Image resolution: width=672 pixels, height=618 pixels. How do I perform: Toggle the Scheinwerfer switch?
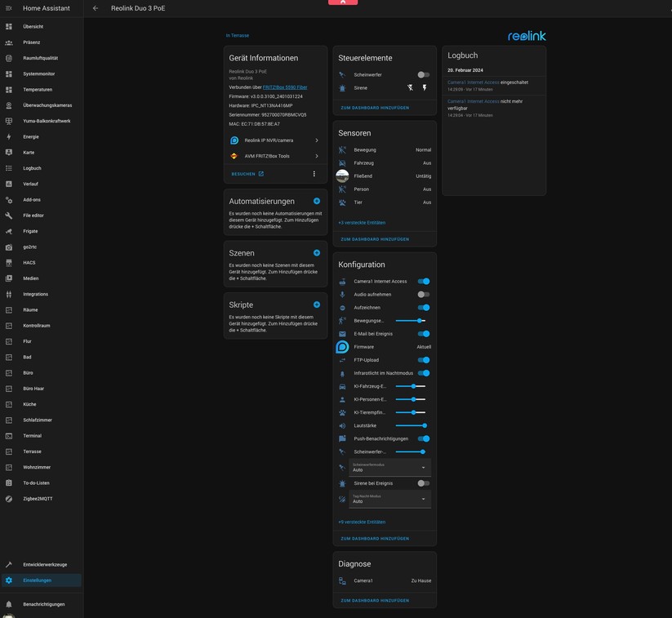tap(423, 74)
